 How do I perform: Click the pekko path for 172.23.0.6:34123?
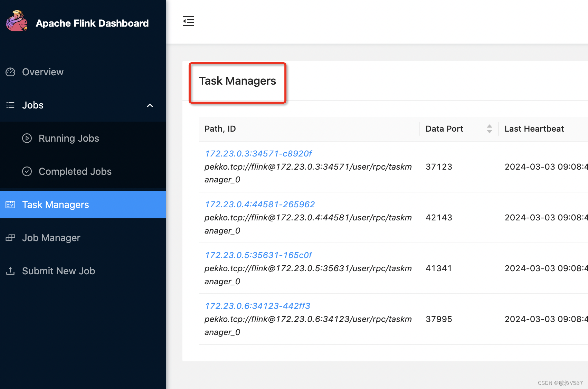[x=308, y=326]
